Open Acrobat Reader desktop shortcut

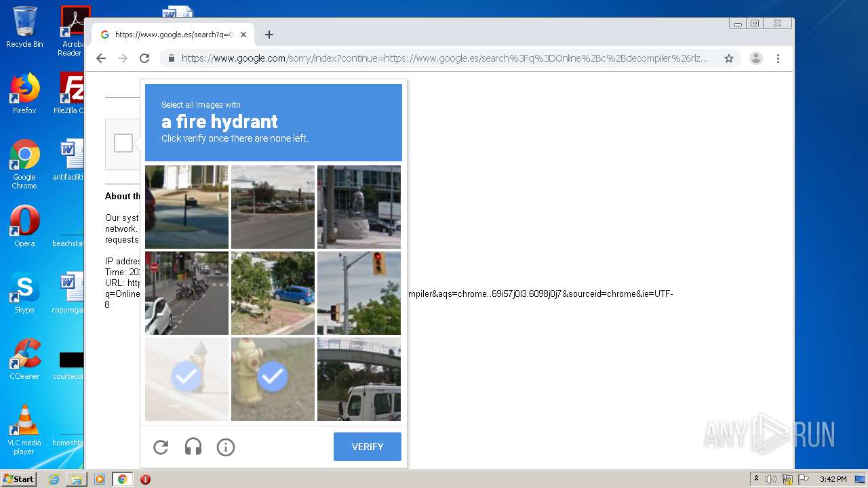(x=70, y=31)
